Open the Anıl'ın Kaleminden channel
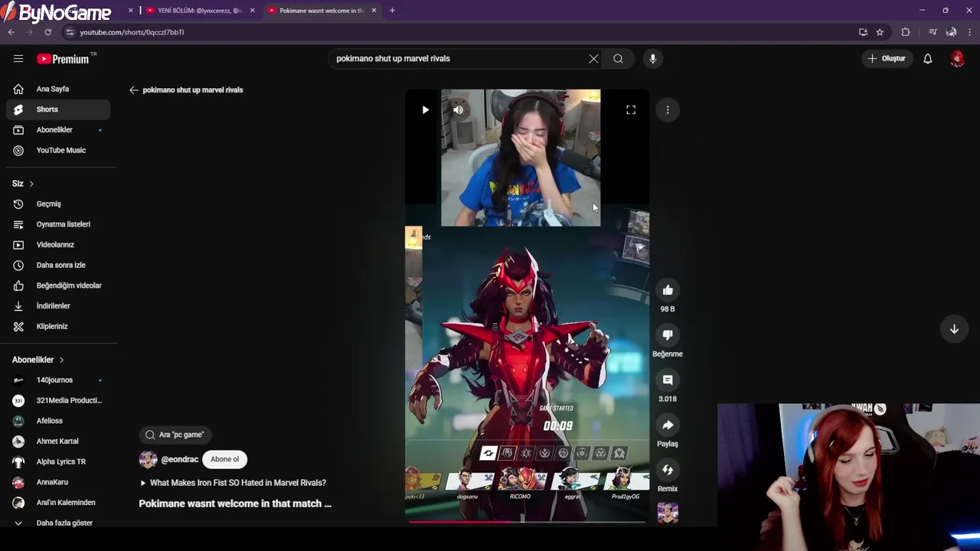 tap(58, 503)
